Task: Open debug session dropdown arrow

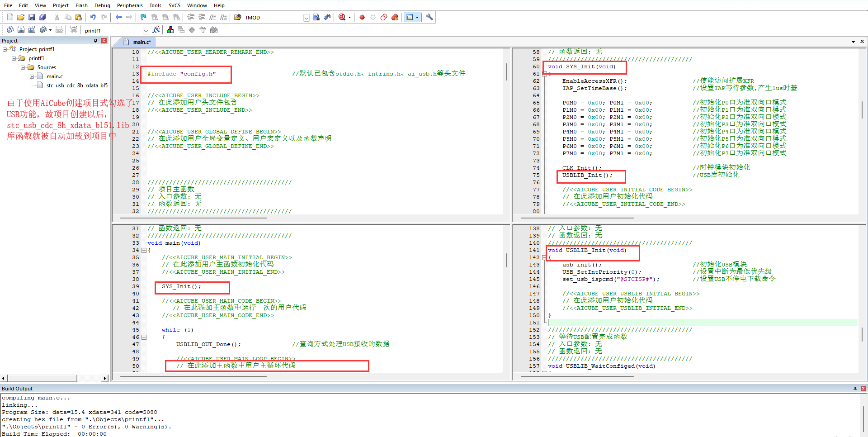Action: point(349,18)
